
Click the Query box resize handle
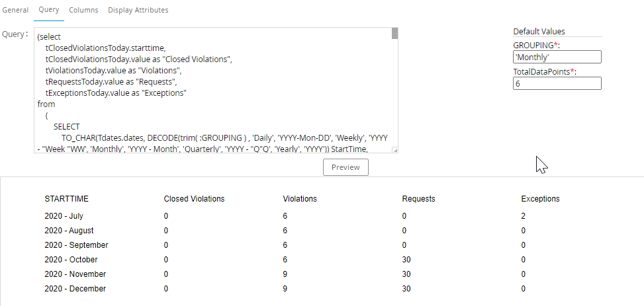(394, 150)
